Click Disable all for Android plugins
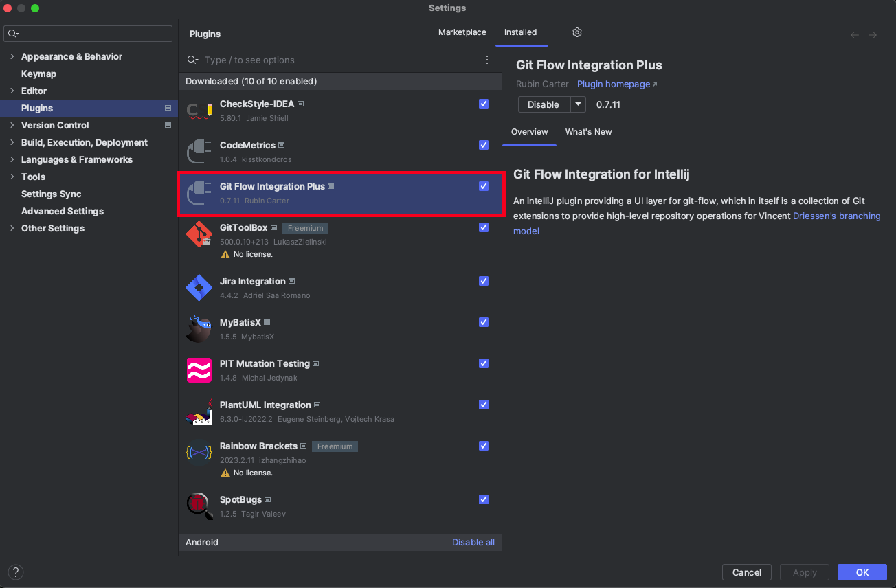The image size is (896, 588). (x=473, y=542)
